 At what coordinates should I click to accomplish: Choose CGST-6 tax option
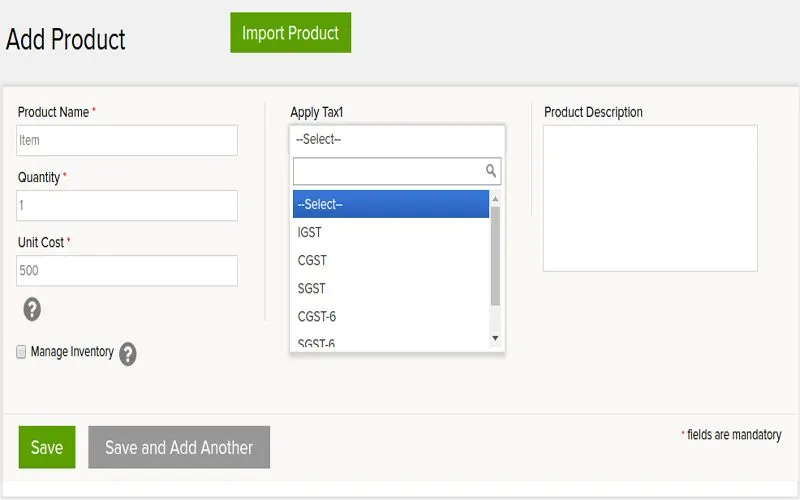391,316
